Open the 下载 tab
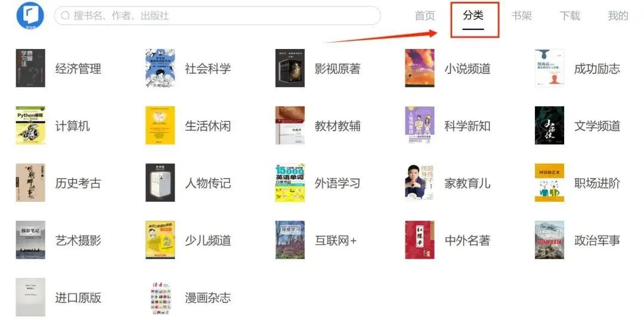This screenshot has width=644, height=329. [x=570, y=16]
